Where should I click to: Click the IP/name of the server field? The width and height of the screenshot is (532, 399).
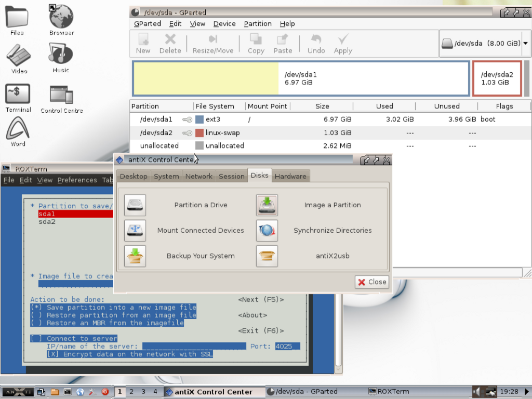click(194, 347)
